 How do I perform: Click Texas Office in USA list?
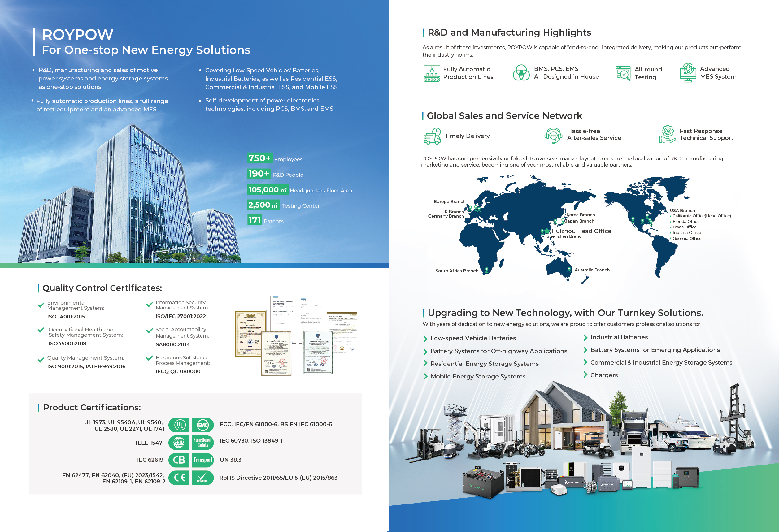[x=685, y=227]
